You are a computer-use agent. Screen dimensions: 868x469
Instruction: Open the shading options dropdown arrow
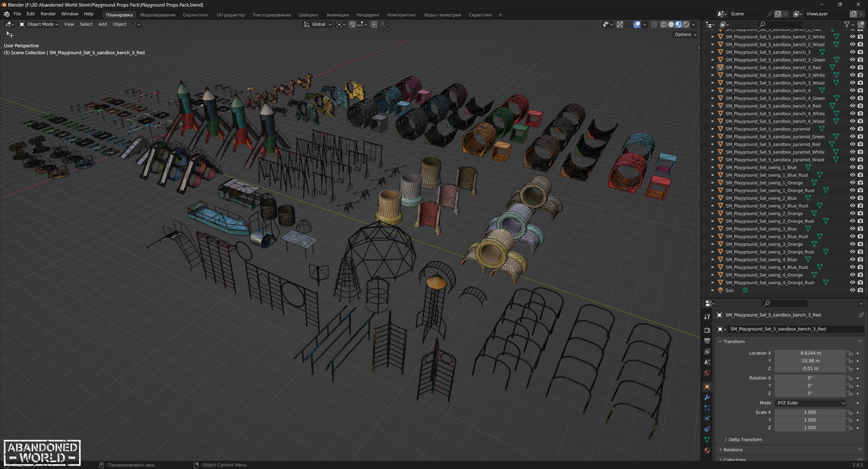(693, 24)
